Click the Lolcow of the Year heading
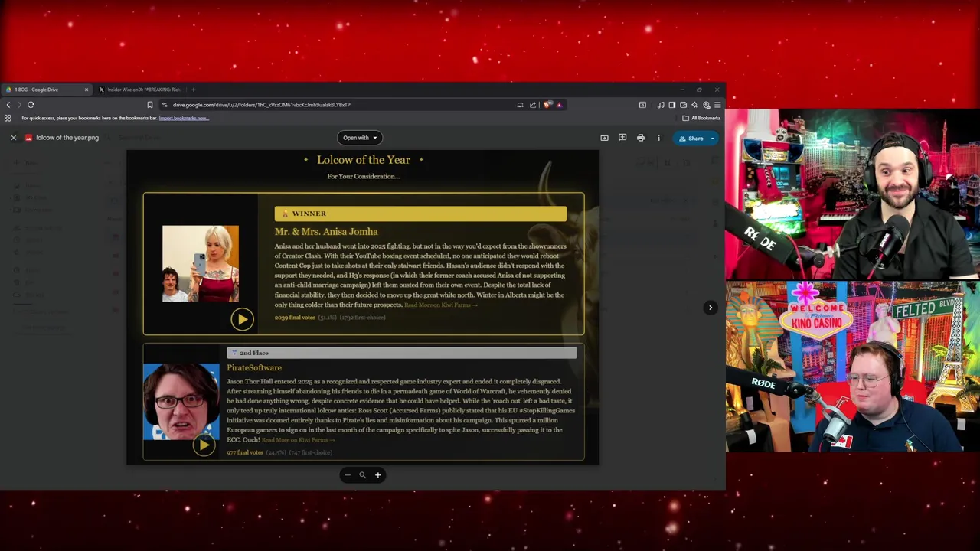The image size is (980, 551). [x=364, y=160]
